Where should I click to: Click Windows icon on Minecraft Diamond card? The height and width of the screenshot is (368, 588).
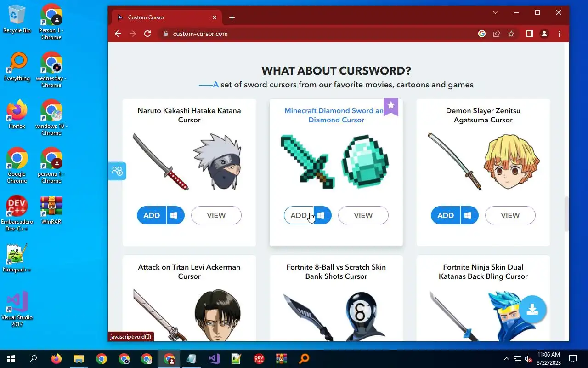pos(322,215)
